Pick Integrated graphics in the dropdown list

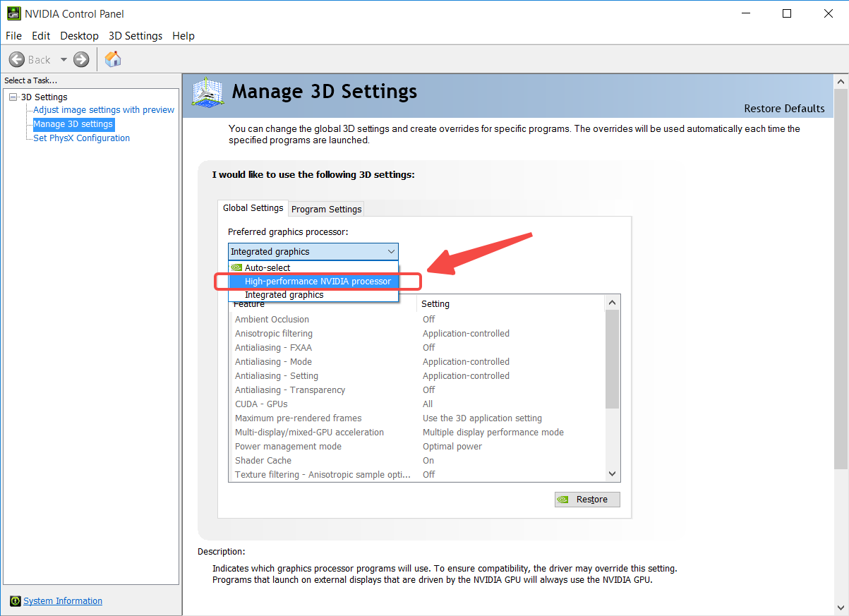tap(313, 295)
